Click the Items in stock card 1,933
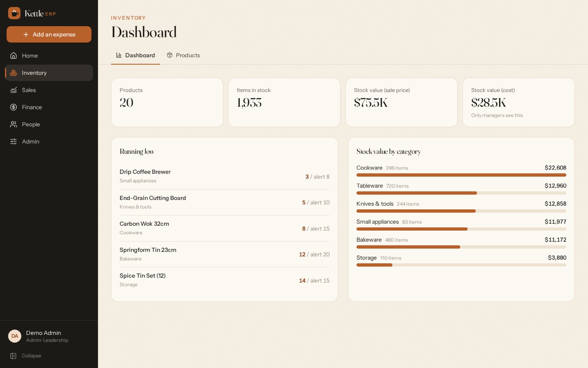Image resolution: width=588 pixels, height=368 pixels. [284, 102]
